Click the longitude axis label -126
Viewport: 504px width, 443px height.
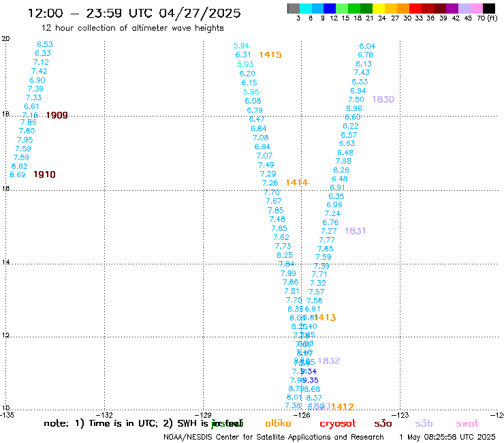302,415
